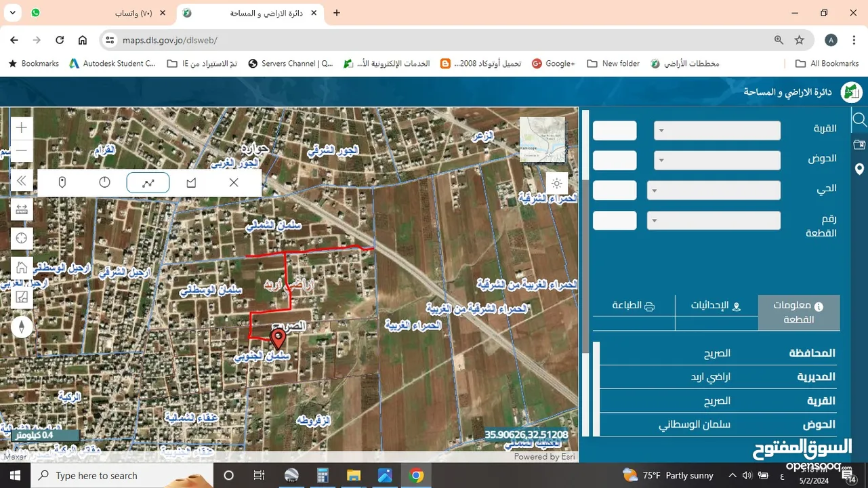Open the ruler measurement widget

tap(22, 209)
